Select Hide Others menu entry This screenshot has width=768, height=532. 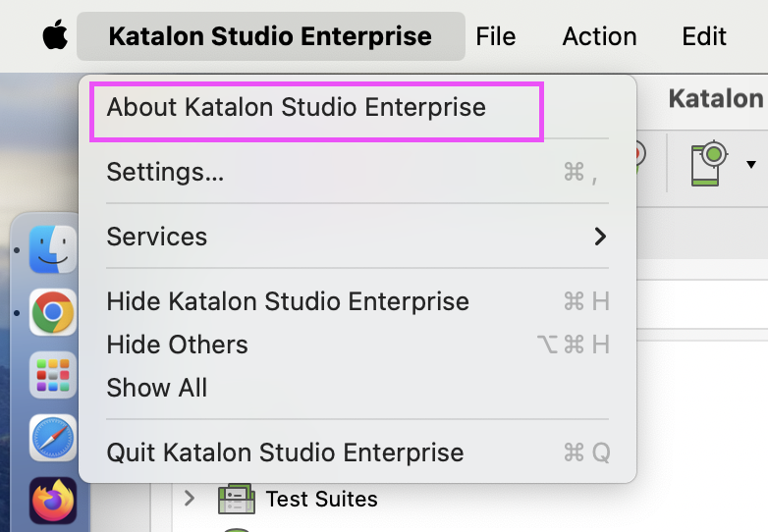(177, 345)
